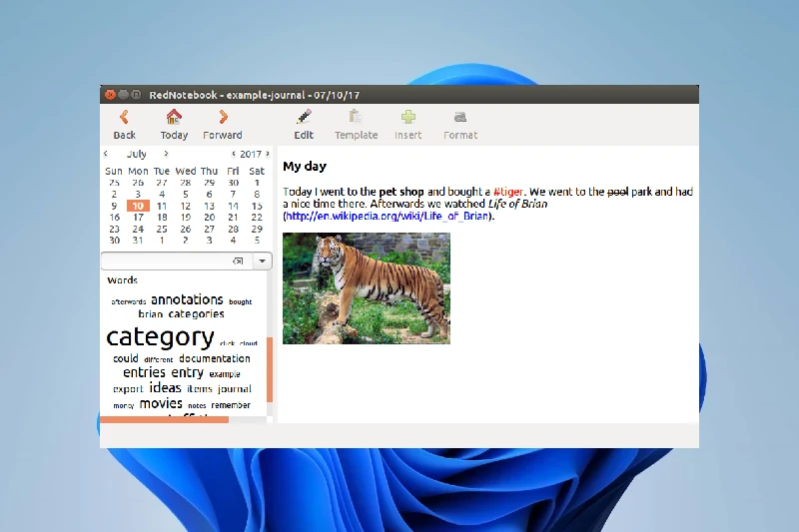The height and width of the screenshot is (532, 799).
Task: Click the word 'documentation' in the cloud
Action: (215, 358)
